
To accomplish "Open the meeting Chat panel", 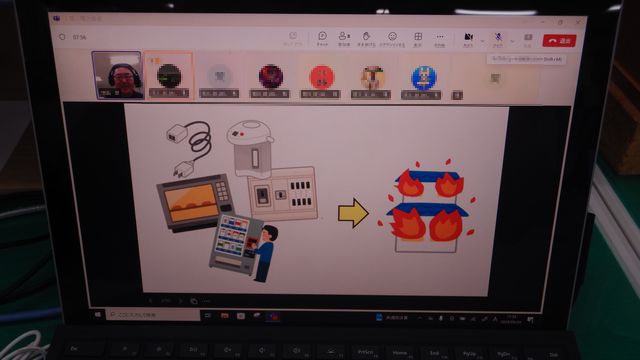I will 322,38.
